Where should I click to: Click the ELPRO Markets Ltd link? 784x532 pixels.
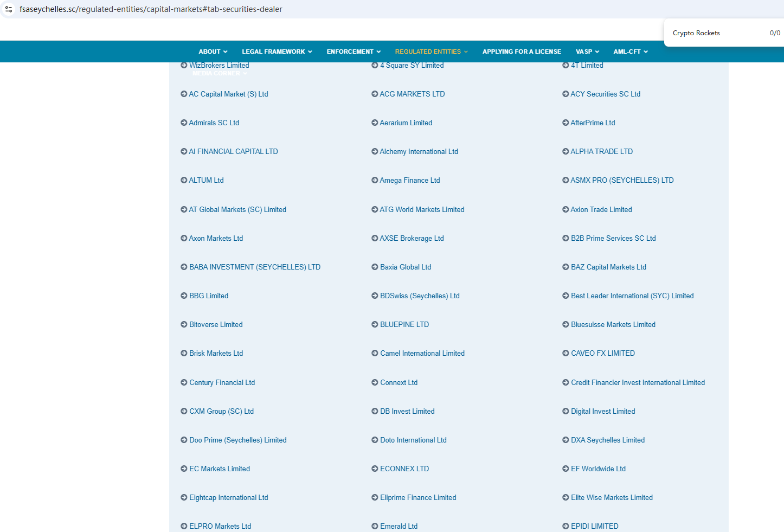(x=220, y=526)
